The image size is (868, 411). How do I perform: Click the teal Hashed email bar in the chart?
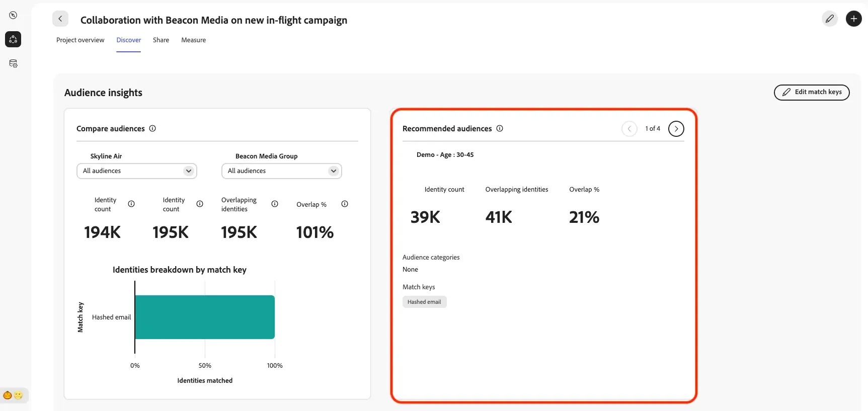click(x=205, y=317)
